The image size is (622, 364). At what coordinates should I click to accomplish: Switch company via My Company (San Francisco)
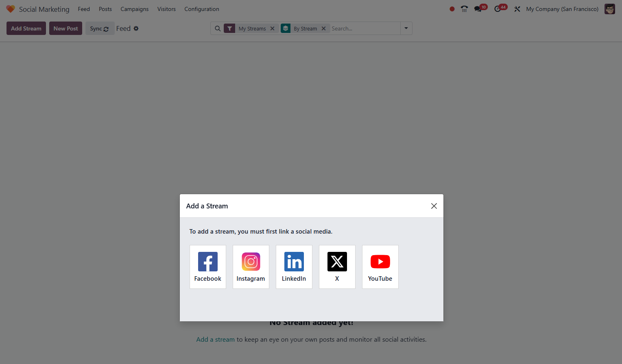(562, 9)
